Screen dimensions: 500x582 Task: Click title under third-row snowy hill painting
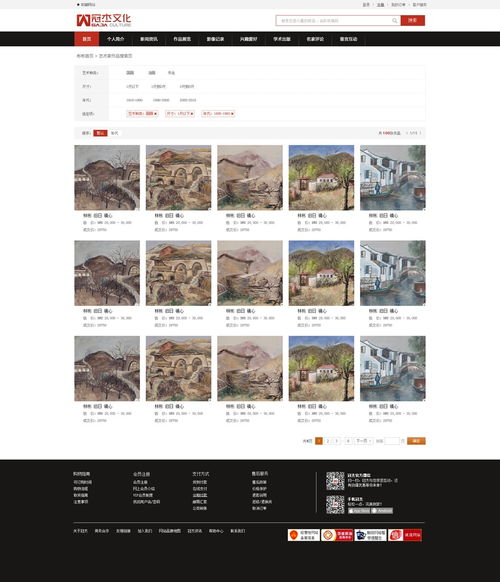pyautogui.click(x=98, y=406)
